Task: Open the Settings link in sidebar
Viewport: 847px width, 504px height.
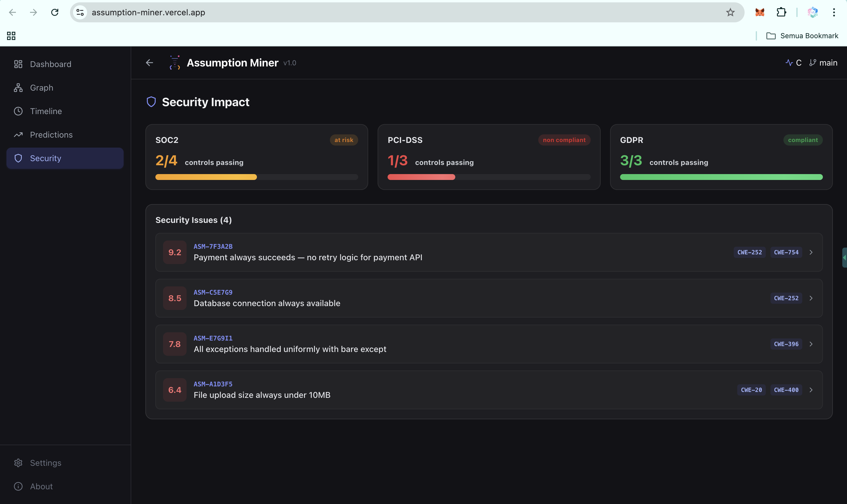Action: click(x=46, y=463)
